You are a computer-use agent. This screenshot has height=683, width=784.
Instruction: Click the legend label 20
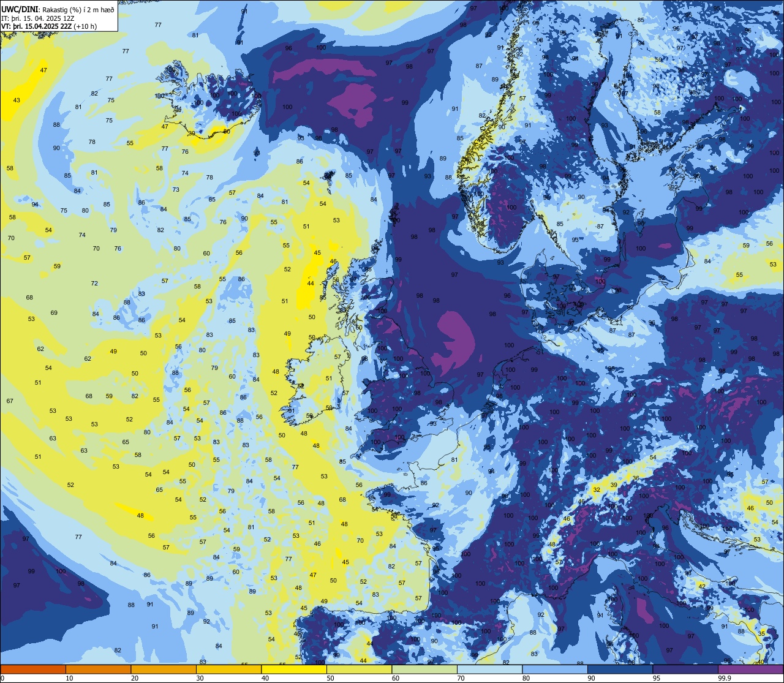click(x=135, y=678)
